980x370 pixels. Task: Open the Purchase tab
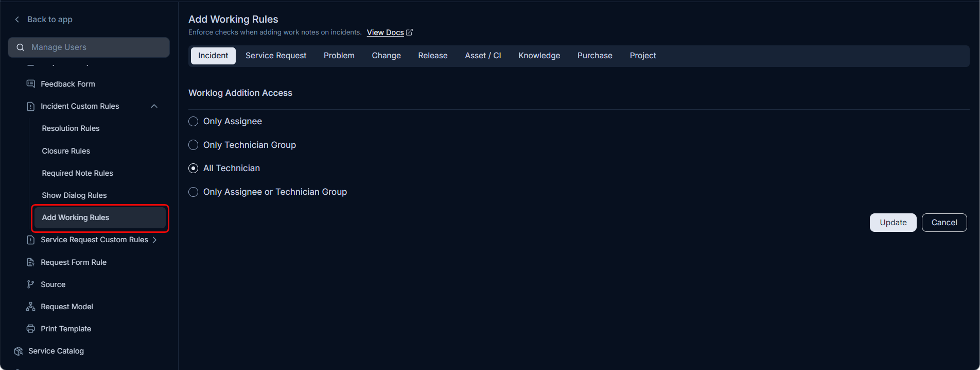(595, 56)
